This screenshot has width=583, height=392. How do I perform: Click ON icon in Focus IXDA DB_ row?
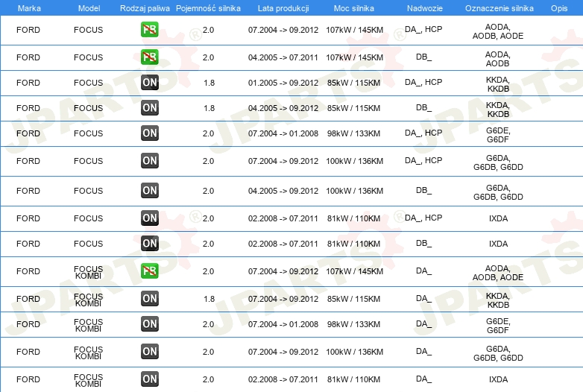click(x=149, y=244)
